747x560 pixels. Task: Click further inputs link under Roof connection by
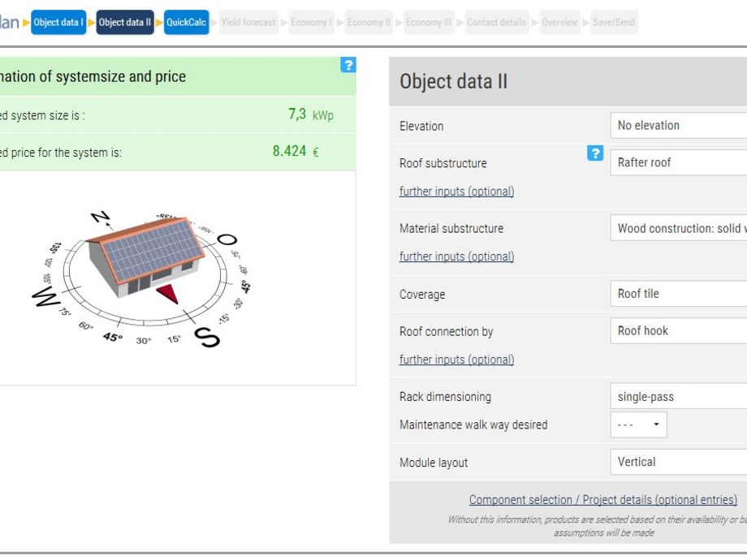[x=456, y=360]
